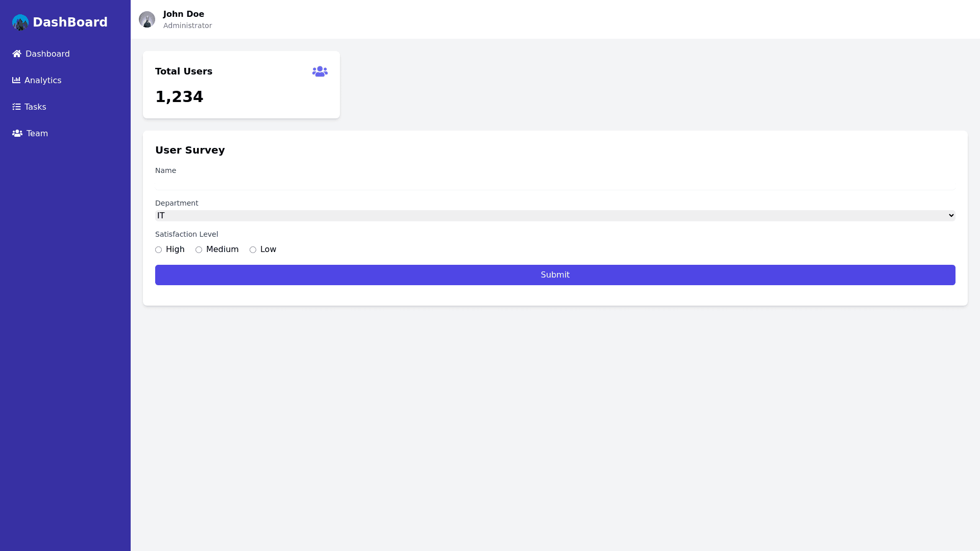Click the DashBoard logo image
The image size is (980, 551).
tap(20, 22)
